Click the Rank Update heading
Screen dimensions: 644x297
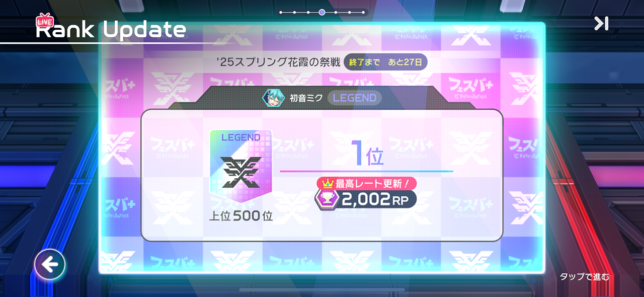coord(111,30)
